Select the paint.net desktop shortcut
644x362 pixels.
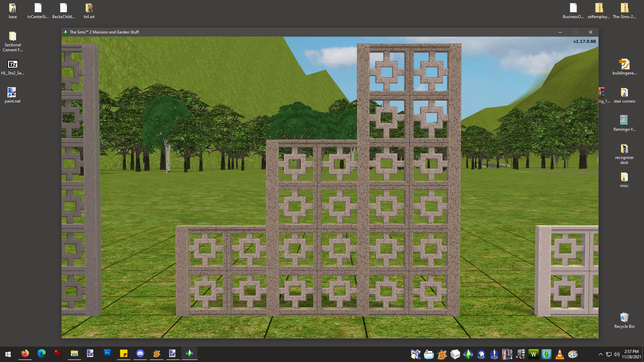point(13,96)
